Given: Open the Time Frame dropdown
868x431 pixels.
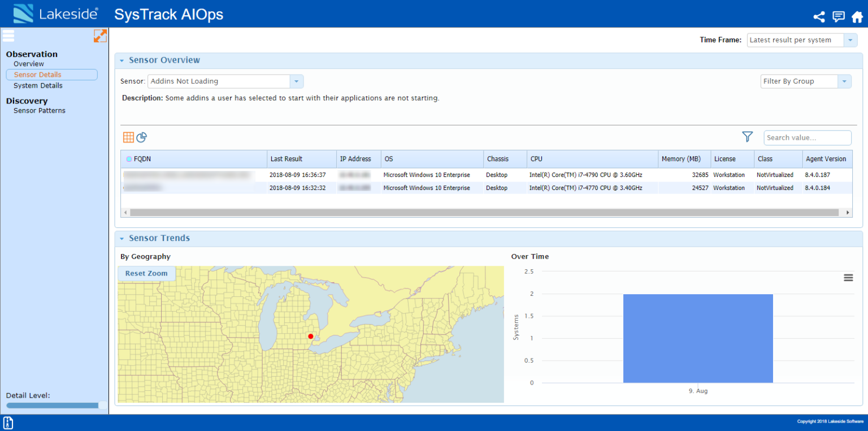Looking at the screenshot, I should [x=850, y=40].
